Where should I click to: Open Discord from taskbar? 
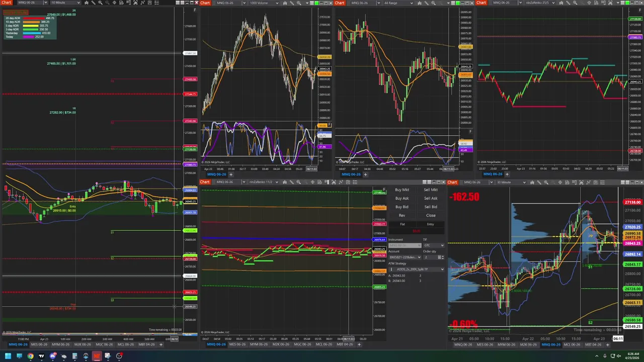53,356
